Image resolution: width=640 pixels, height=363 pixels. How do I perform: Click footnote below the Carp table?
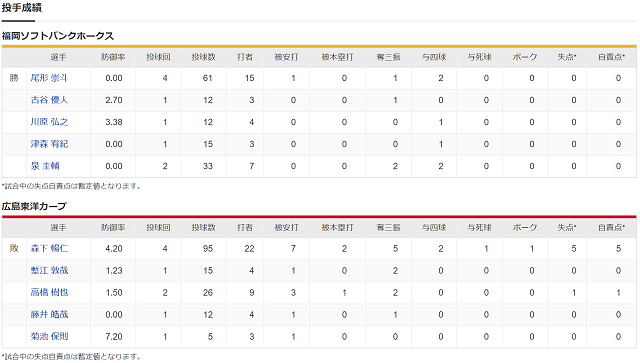pyautogui.click(x=71, y=356)
